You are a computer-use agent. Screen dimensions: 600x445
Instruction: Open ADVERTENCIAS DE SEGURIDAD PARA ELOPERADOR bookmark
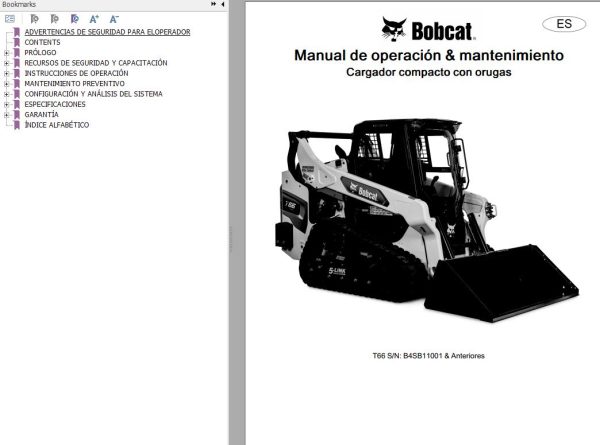[108, 32]
